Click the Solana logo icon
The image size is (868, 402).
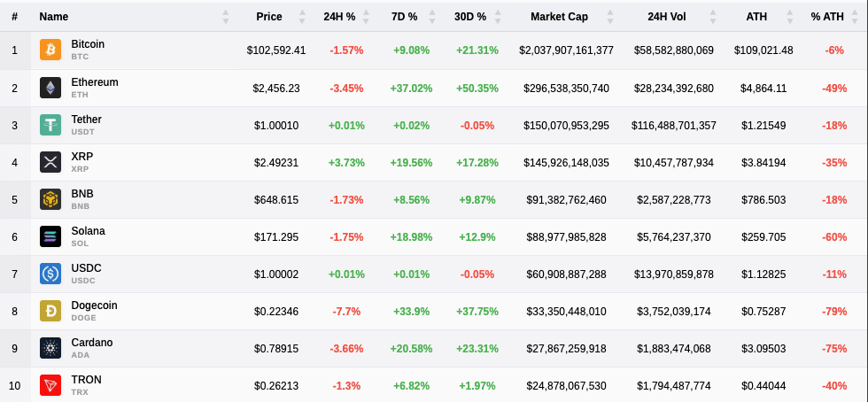click(50, 236)
